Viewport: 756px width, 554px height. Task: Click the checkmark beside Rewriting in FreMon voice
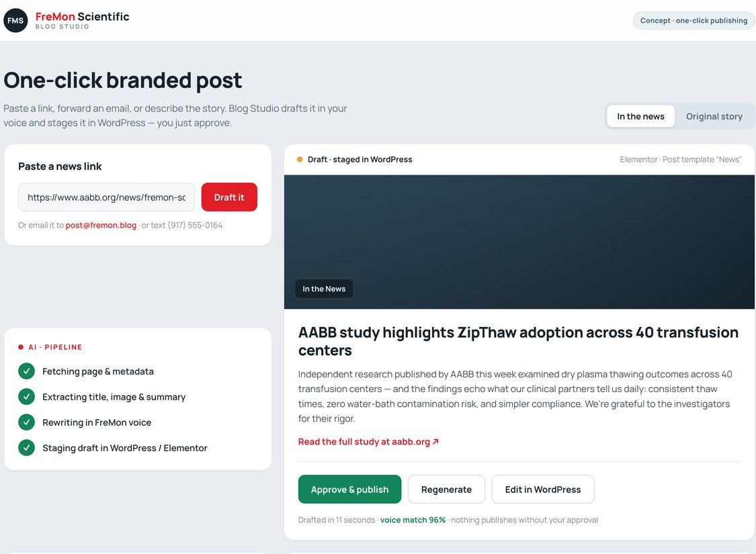point(26,422)
